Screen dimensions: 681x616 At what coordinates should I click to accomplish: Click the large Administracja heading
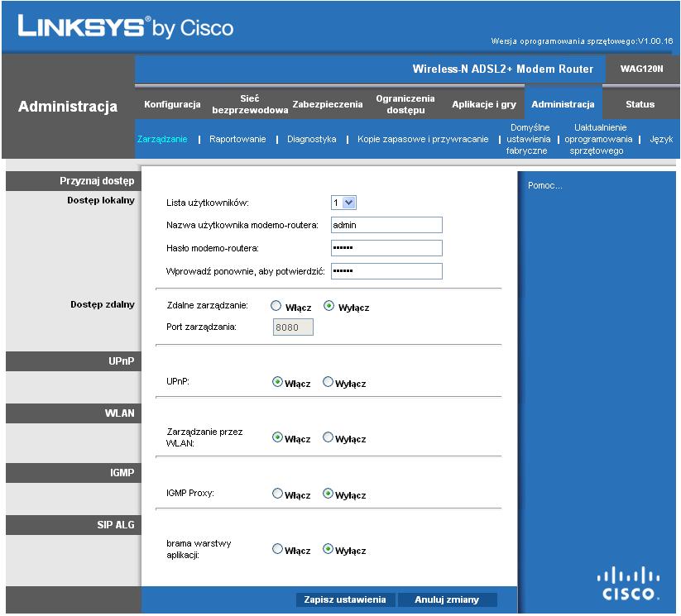pos(68,107)
